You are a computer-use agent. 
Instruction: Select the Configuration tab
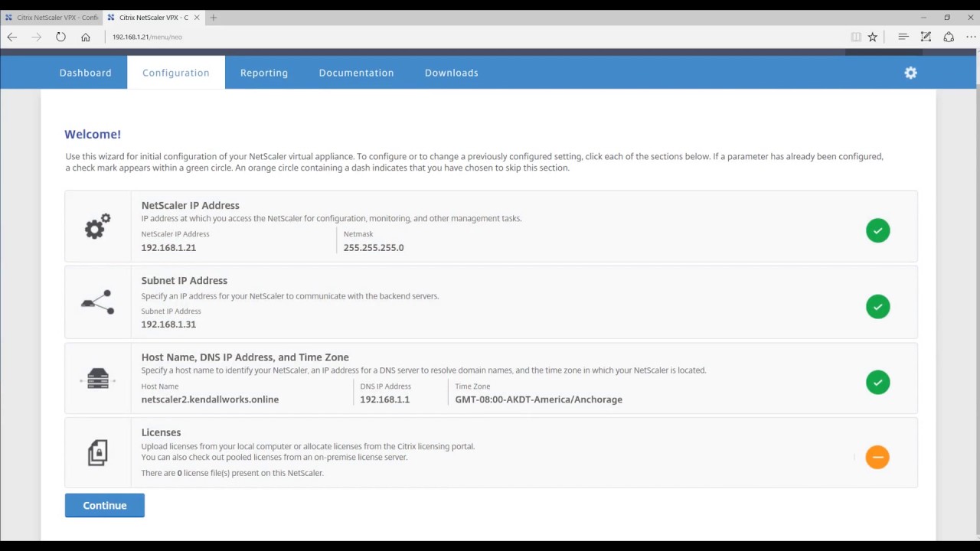[176, 73]
